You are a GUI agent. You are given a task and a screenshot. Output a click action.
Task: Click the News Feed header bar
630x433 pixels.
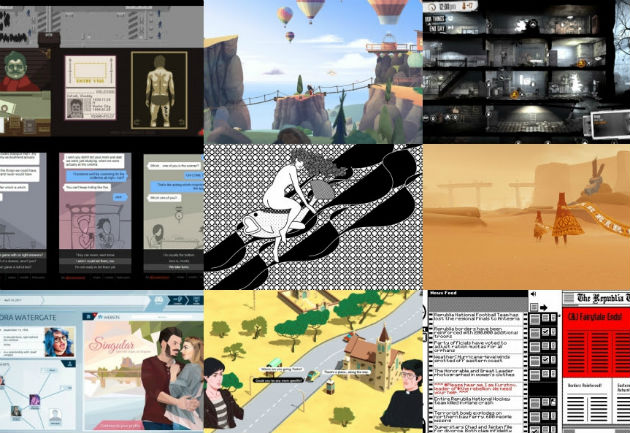point(477,294)
